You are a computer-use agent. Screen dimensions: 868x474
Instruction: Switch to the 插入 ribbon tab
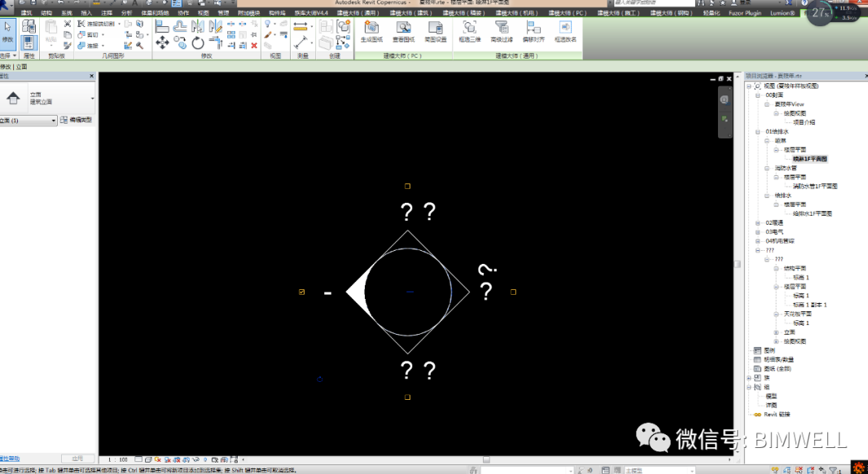coord(86,12)
